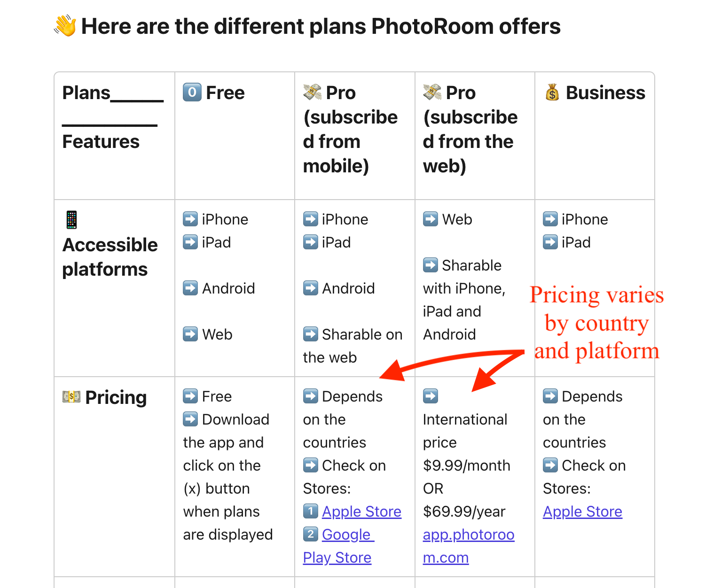This screenshot has height=588, width=721.
Task: Click the waving hand emoji in heading
Action: coord(65,26)
